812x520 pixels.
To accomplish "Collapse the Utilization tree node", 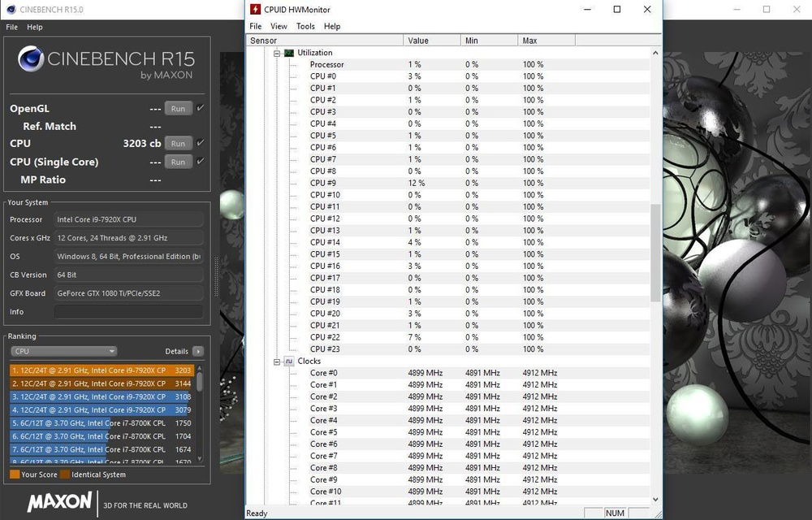I will coord(277,53).
